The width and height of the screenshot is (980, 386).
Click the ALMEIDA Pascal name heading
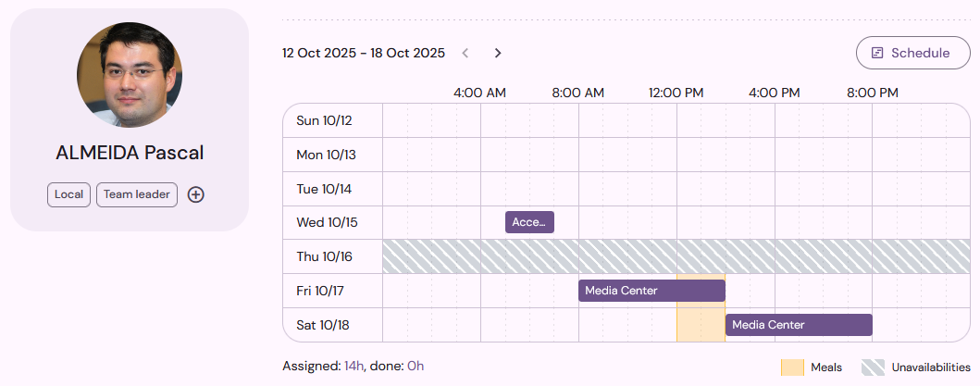point(130,153)
